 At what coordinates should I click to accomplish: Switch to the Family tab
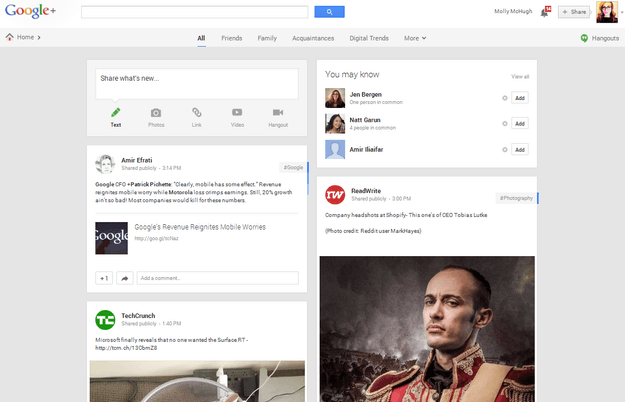267,38
